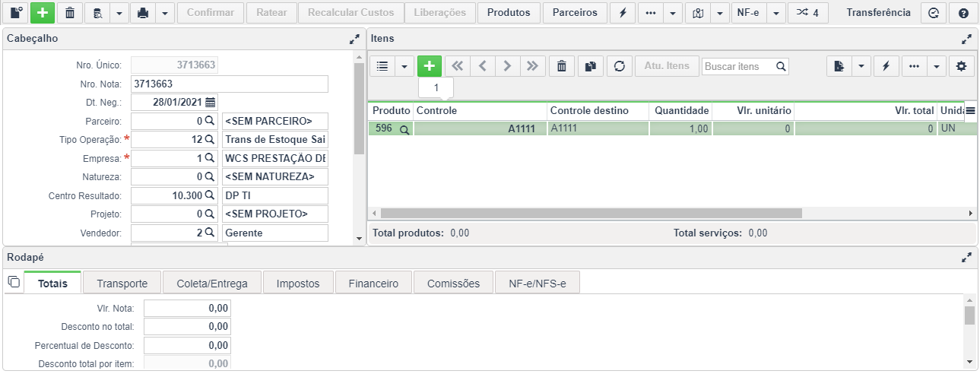
Task: Switch to the Financeiro tab
Action: click(373, 284)
